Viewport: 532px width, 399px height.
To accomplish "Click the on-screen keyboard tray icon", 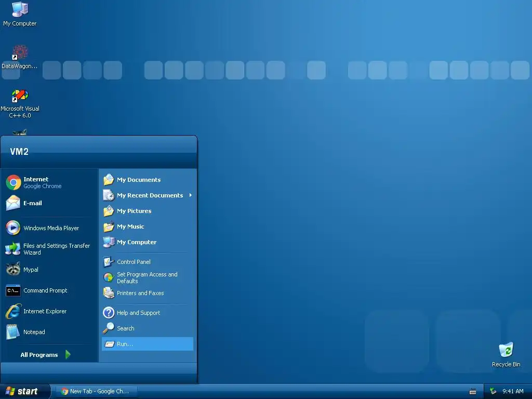I will point(473,392).
